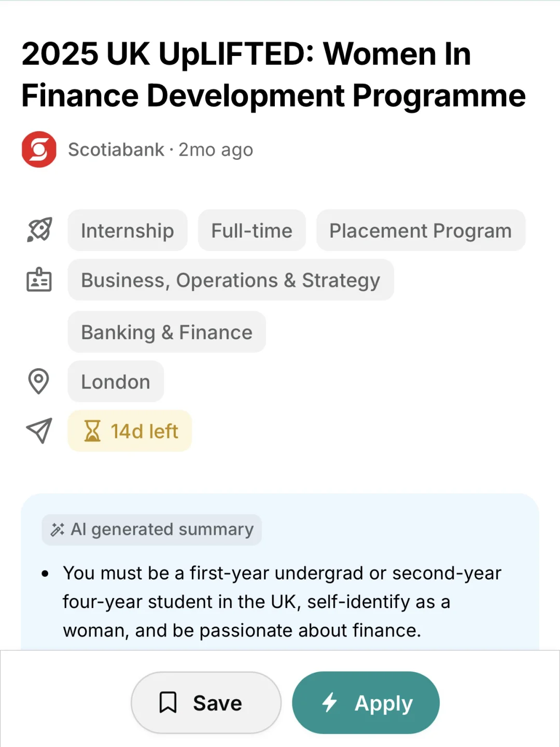Viewport: 560px width, 747px height.
Task: Select the Internship tag
Action: pos(128,230)
